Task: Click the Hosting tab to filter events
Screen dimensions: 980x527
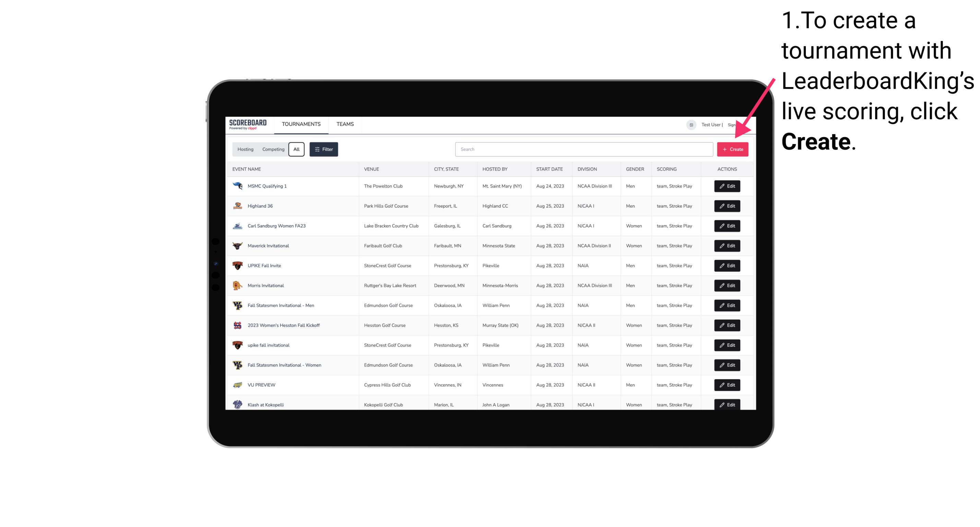Action: point(246,149)
